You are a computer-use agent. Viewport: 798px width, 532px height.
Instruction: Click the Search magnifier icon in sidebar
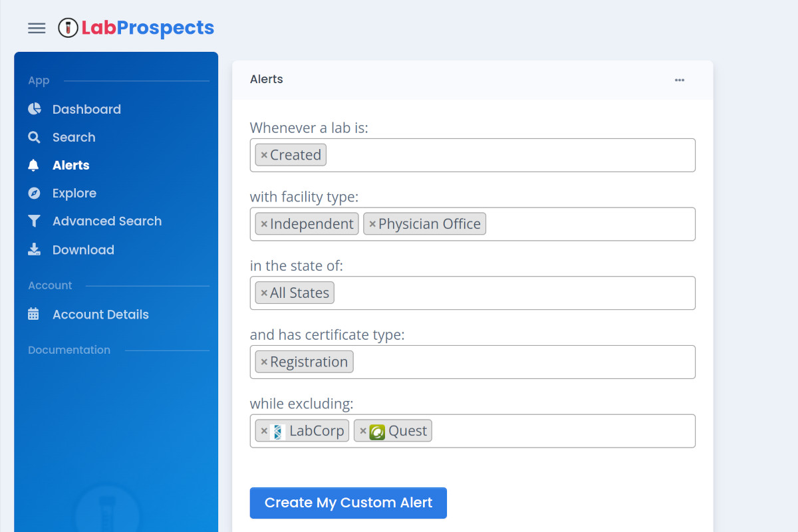(34, 137)
